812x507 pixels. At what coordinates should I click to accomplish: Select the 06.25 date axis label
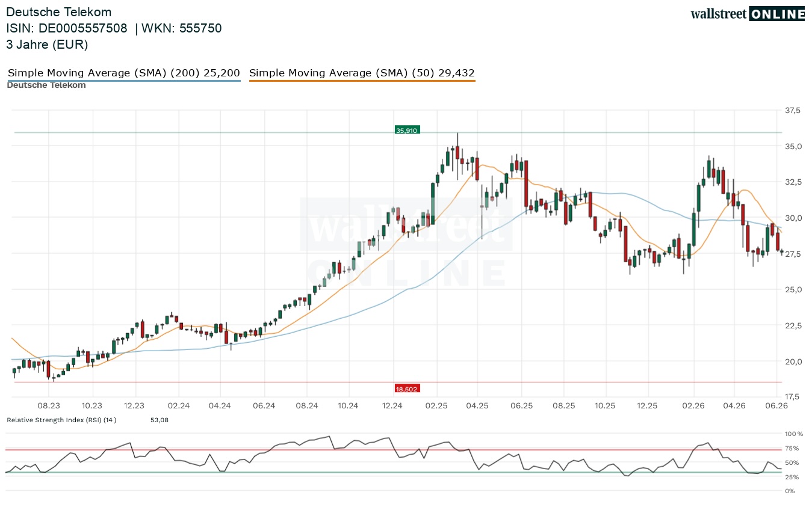coord(522,406)
